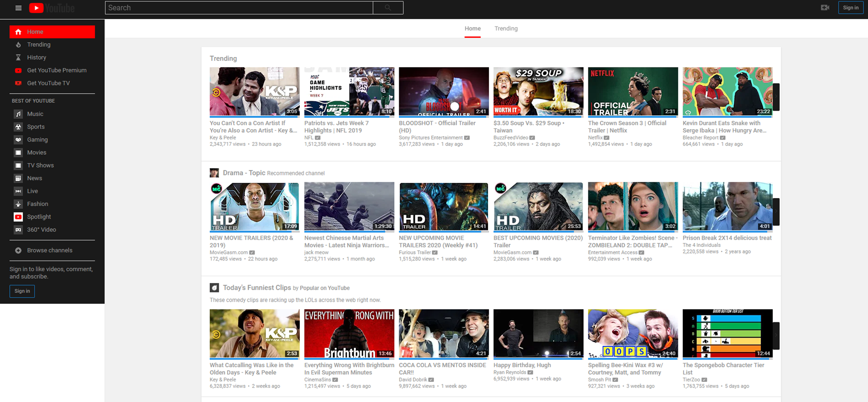The height and width of the screenshot is (402, 868).
Task: Open the 360° Video icon
Action: click(18, 230)
